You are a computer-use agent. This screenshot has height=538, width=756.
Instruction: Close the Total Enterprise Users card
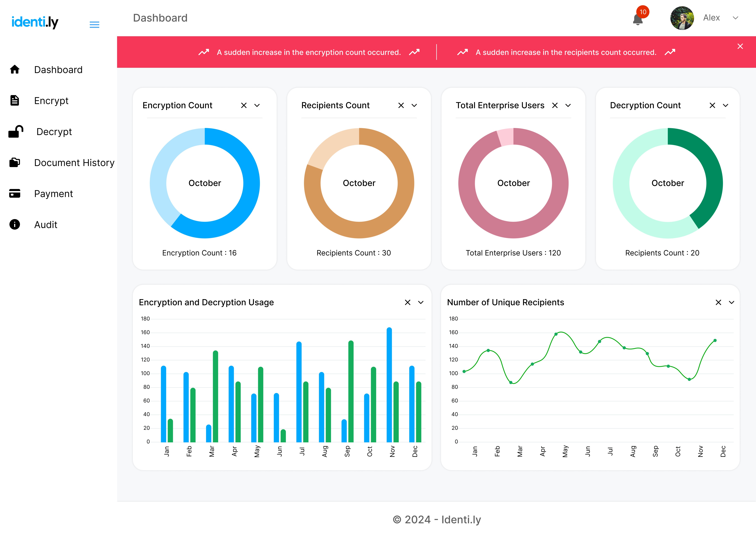555,105
